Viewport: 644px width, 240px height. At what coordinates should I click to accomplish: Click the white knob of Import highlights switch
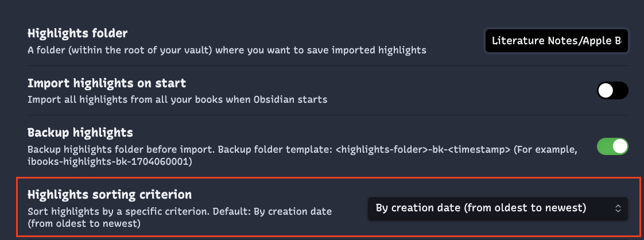click(606, 91)
